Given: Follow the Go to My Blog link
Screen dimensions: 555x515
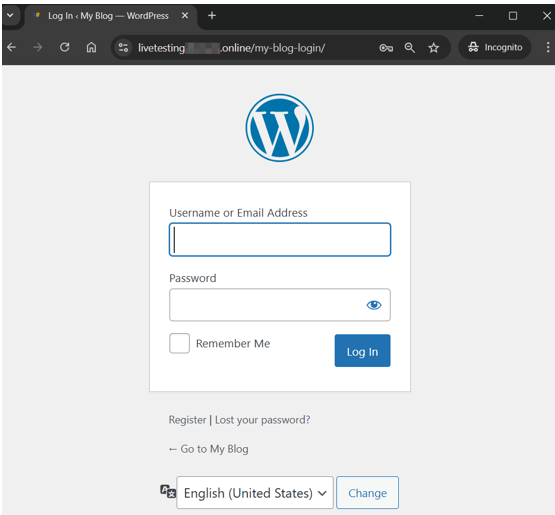Looking at the screenshot, I should 209,449.
